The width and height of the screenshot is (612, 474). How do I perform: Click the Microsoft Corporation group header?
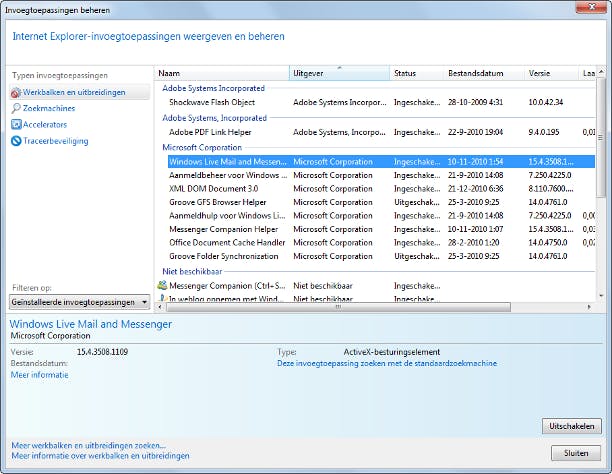tap(202, 148)
